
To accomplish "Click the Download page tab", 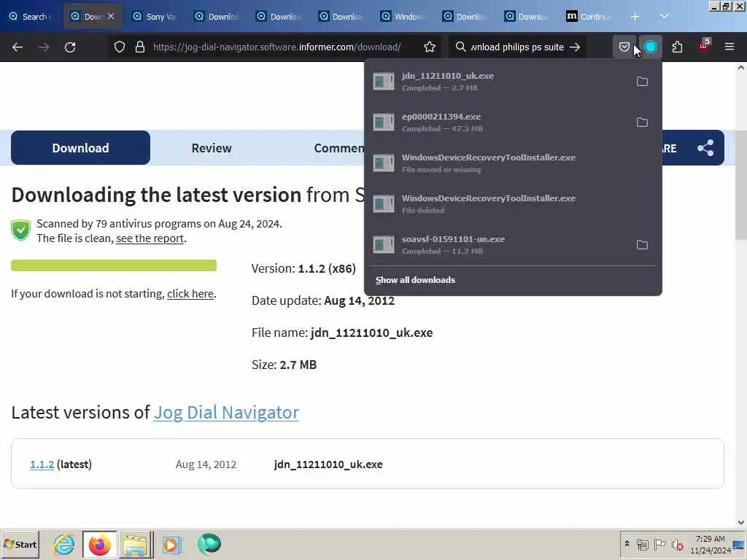I will 80,148.
